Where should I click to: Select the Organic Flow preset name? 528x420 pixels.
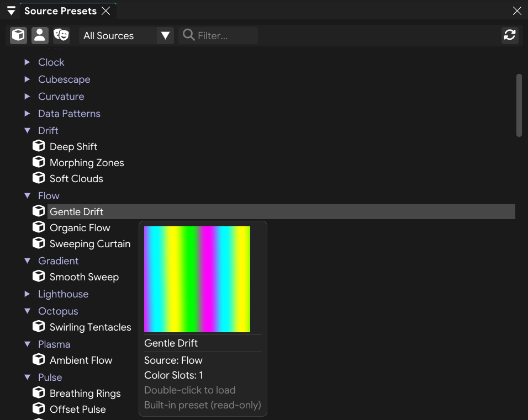coord(80,228)
